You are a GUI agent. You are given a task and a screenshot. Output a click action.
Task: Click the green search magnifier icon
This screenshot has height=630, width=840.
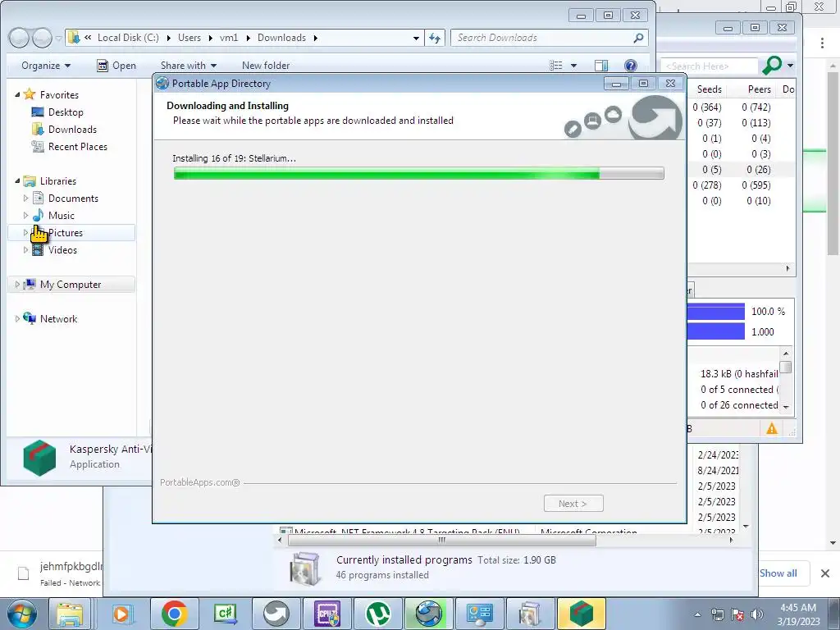click(772, 66)
